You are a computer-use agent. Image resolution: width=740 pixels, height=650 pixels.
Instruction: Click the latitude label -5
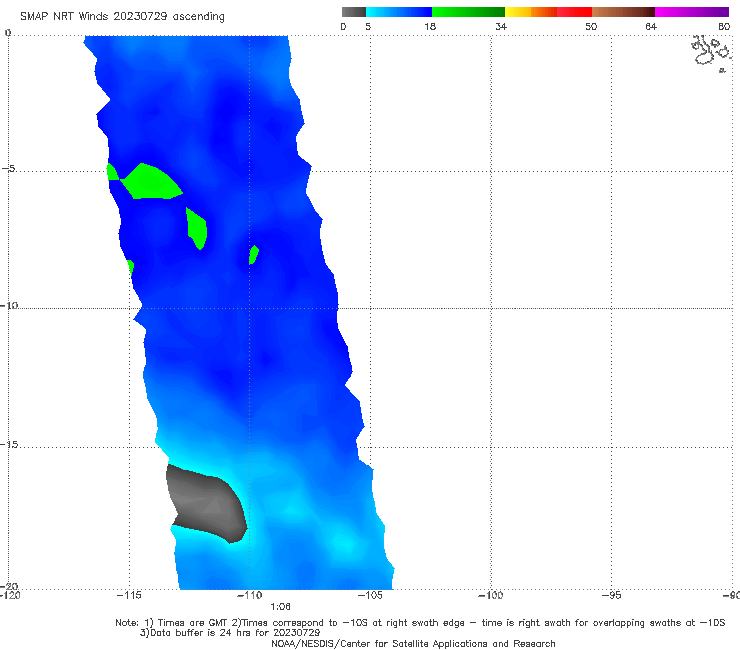[8, 169]
